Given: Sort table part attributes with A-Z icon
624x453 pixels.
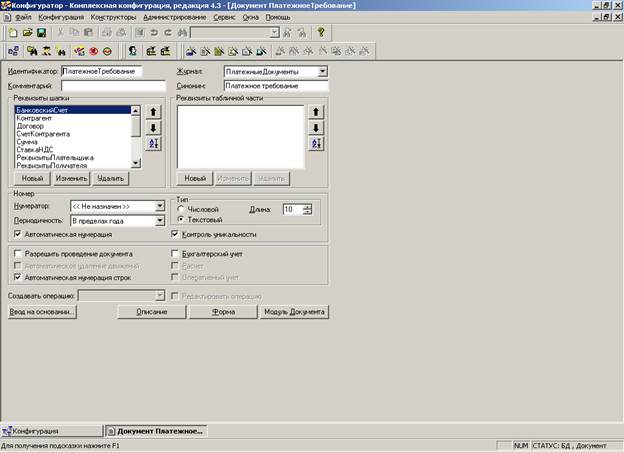Looking at the screenshot, I should pyautogui.click(x=315, y=144).
